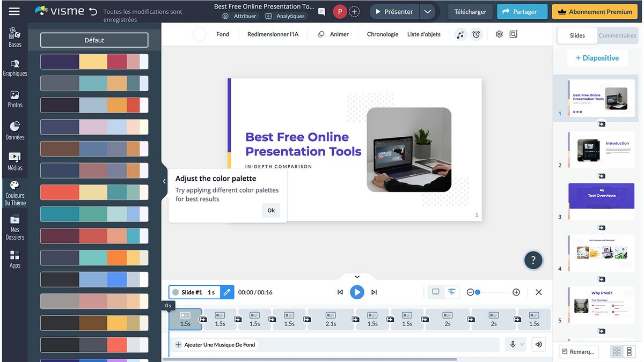
Task: Open the settings gear icon
Action: (x=499, y=34)
